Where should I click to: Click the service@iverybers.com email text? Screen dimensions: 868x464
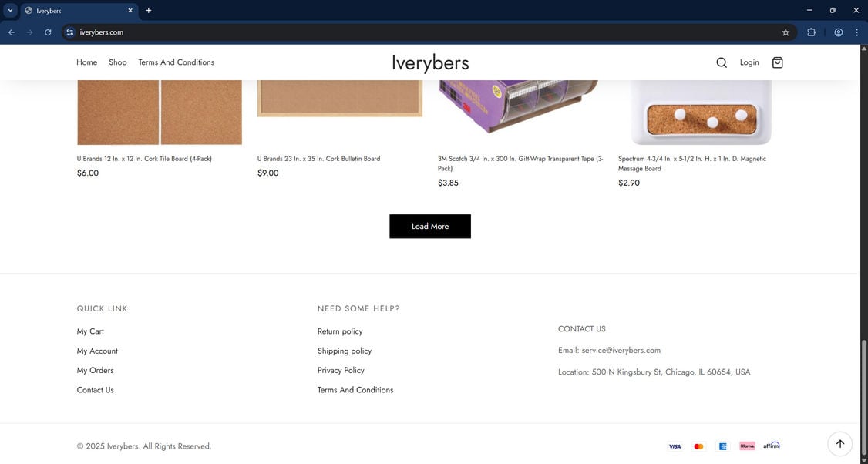621,351
